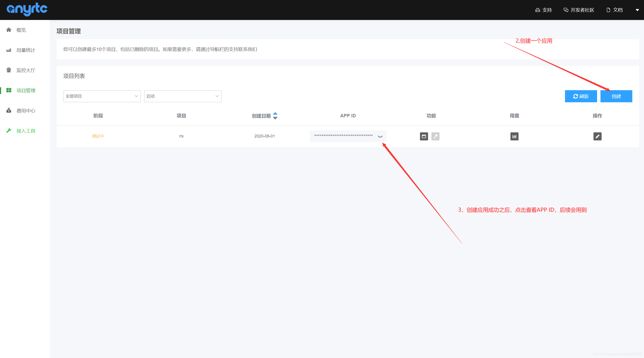Image resolution: width=644 pixels, height=358 pixels.
Task: Go to 概览 overview in sidebar
Action: click(21, 30)
